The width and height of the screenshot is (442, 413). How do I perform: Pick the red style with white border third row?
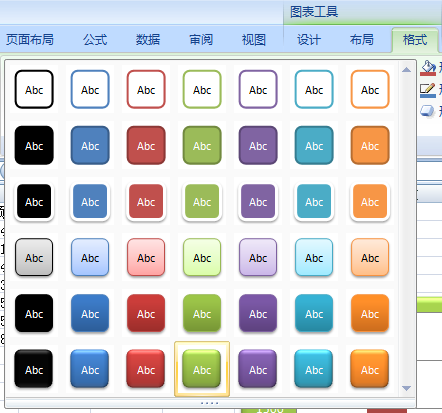146,202
